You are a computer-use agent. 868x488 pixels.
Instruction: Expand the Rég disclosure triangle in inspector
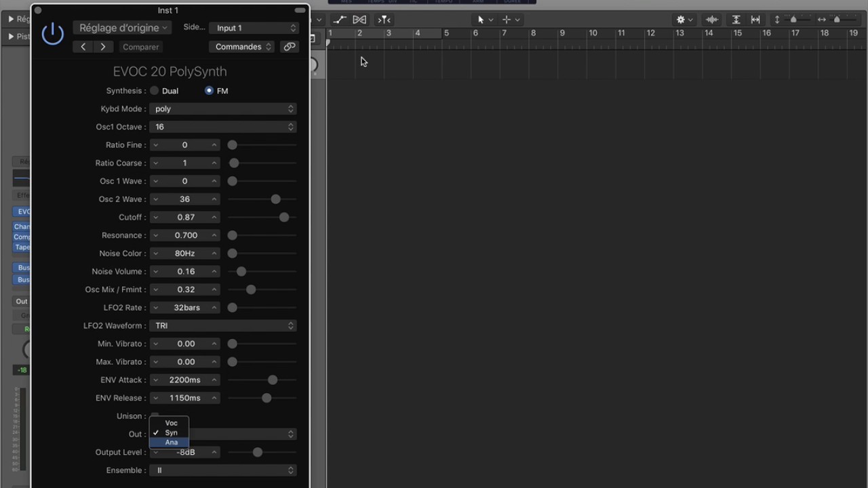[11, 19]
